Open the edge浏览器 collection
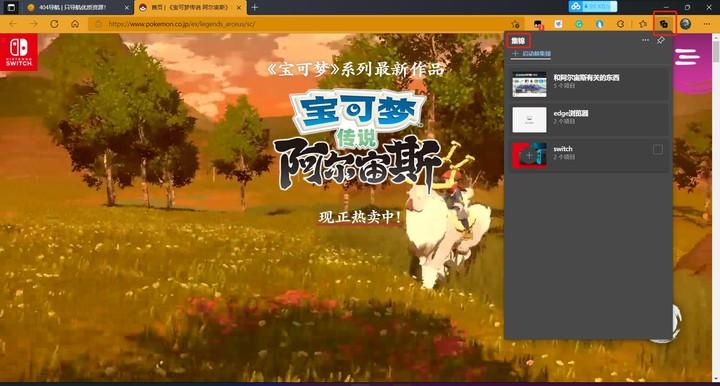The width and height of the screenshot is (720, 386). click(x=589, y=119)
